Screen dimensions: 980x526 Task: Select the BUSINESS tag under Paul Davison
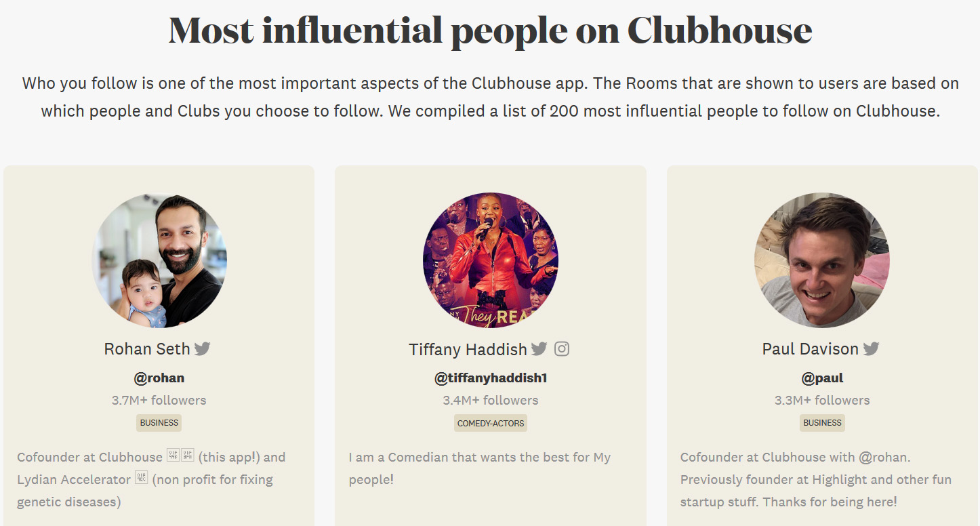coord(822,423)
